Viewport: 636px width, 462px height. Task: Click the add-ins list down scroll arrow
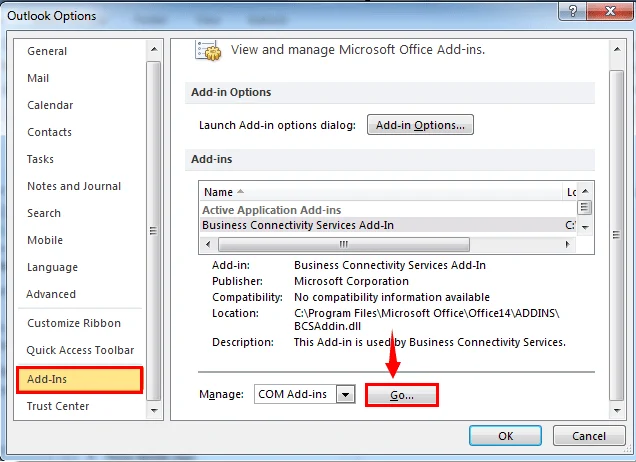[x=585, y=228]
